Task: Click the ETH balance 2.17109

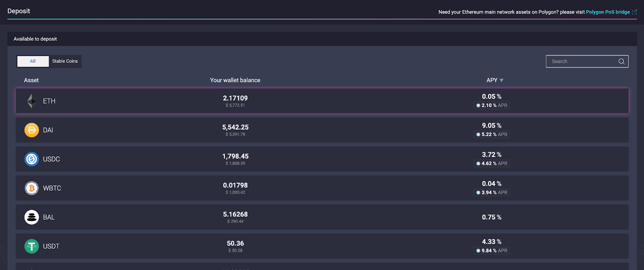Action: click(x=235, y=98)
